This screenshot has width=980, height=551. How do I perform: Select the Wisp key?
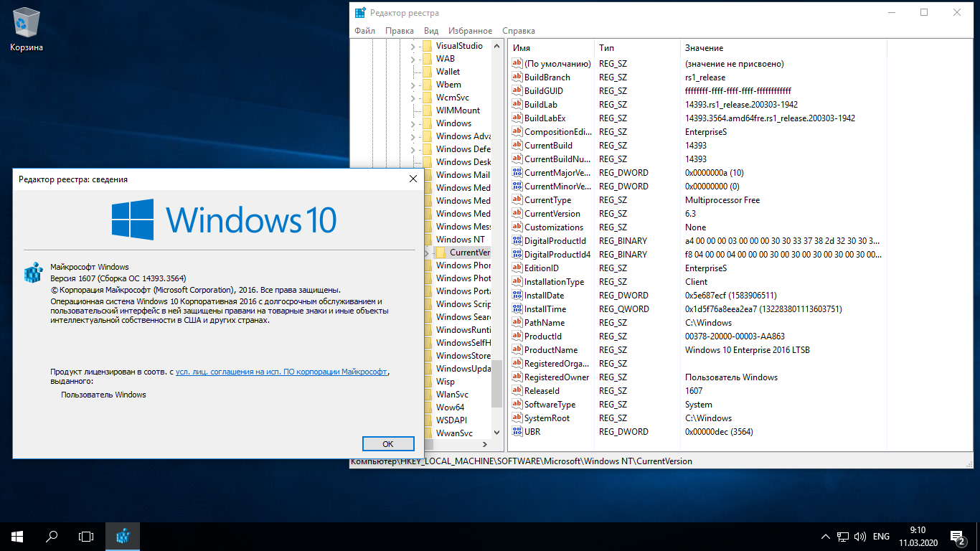coord(445,382)
